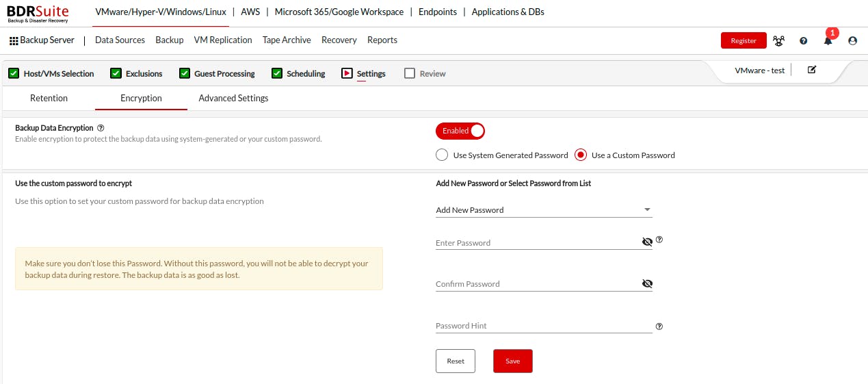Open the Retention tab
Viewport: 868px width, 384px height.
pos(49,99)
